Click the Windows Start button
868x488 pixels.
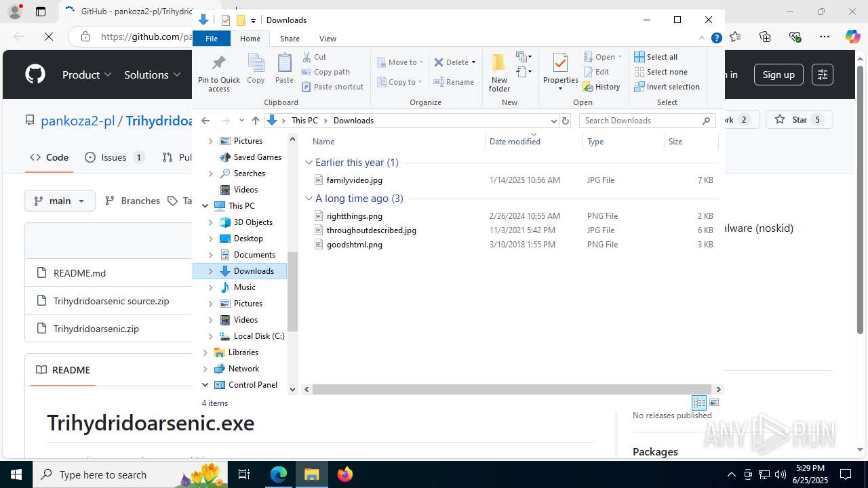click(x=16, y=474)
